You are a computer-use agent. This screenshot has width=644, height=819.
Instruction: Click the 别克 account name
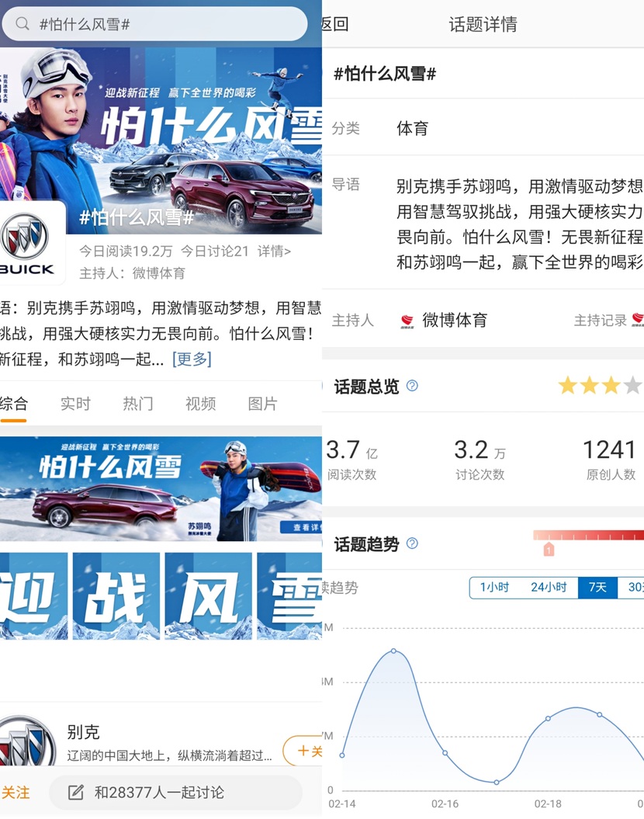(83, 732)
